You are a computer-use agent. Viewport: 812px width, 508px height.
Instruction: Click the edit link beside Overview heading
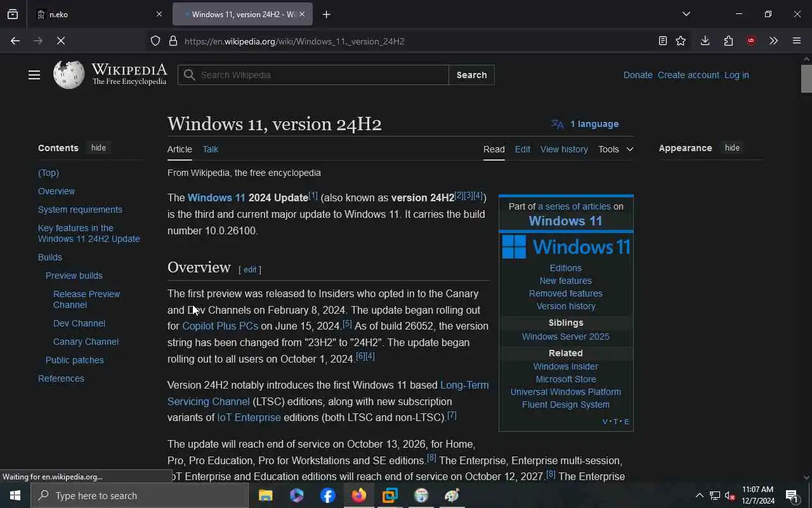point(250,269)
